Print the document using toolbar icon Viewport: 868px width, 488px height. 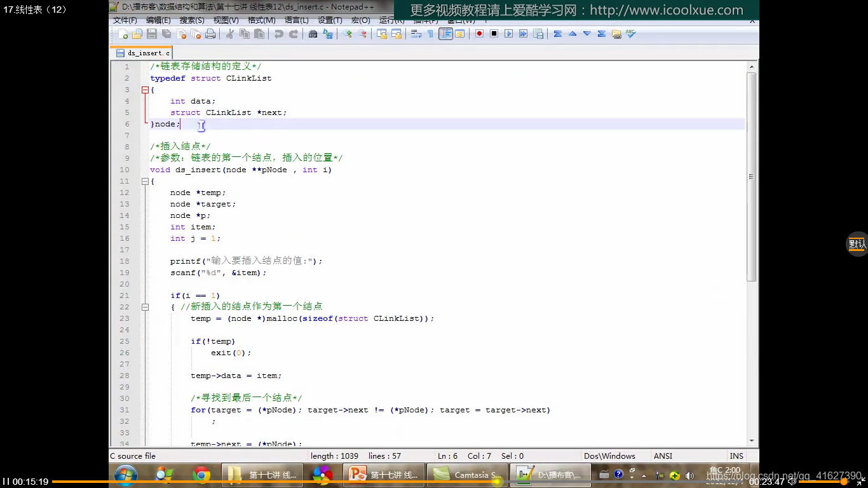(x=210, y=34)
